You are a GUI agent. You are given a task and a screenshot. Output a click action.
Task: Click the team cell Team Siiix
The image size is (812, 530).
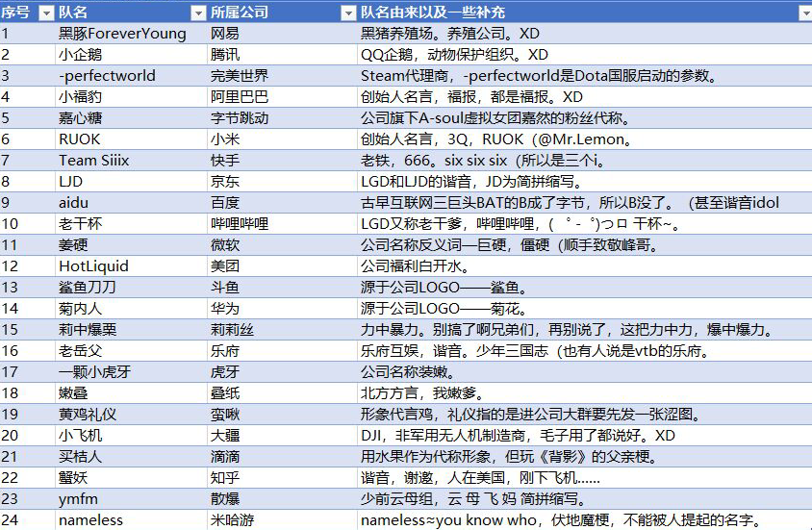pyautogui.click(x=131, y=161)
